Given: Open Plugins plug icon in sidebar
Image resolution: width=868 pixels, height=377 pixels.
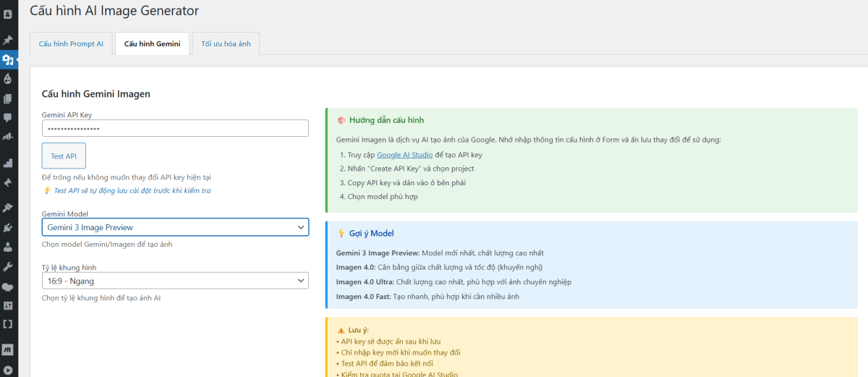Looking at the screenshot, I should [x=8, y=227].
